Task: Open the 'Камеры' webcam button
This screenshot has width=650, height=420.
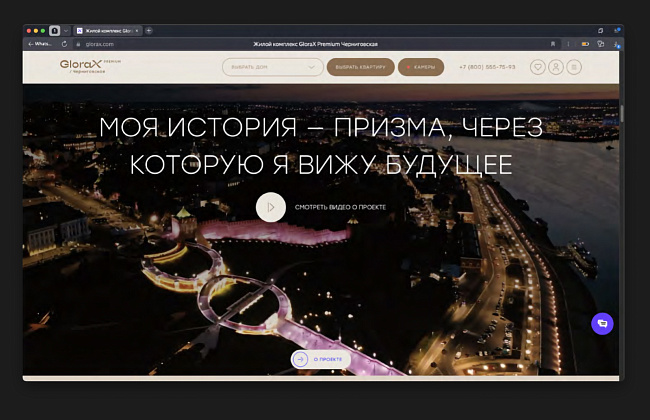Action: pyautogui.click(x=421, y=67)
